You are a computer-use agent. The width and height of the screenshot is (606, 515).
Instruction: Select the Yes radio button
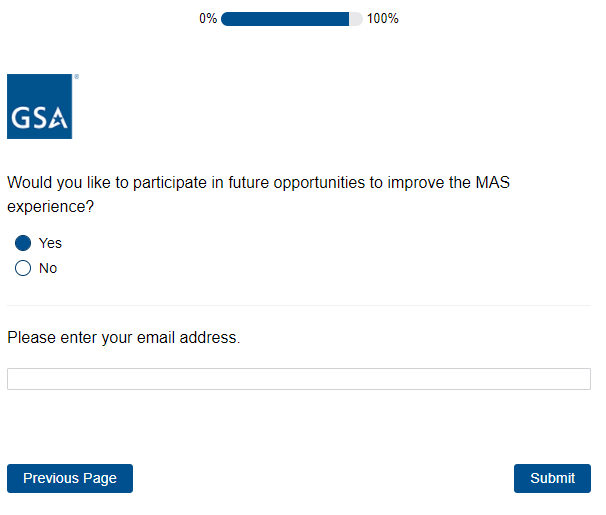click(x=23, y=243)
